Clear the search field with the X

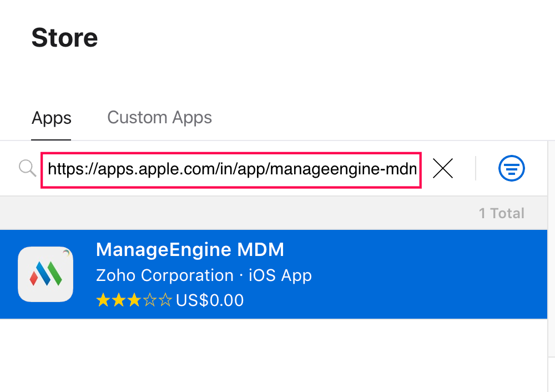(x=443, y=168)
